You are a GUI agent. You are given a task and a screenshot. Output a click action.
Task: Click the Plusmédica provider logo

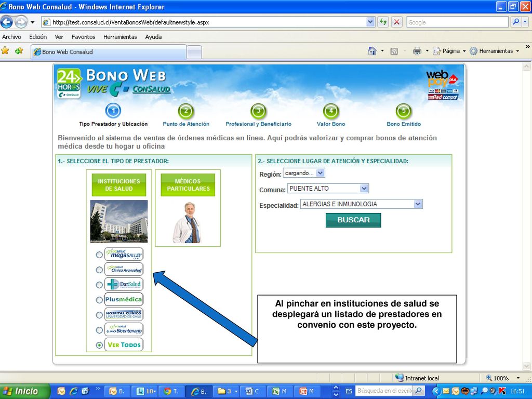pos(124,299)
